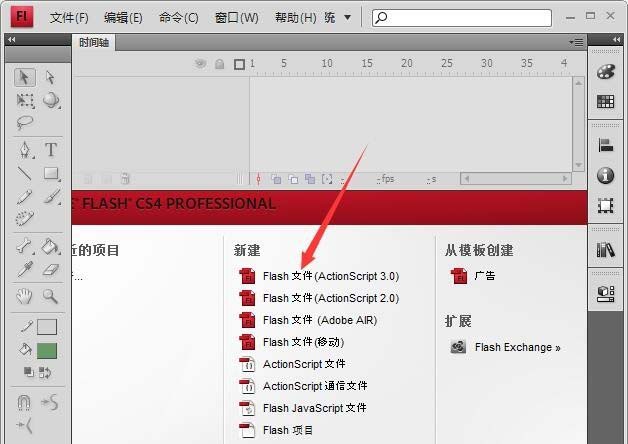Open the Align panel icon

[x=606, y=145]
